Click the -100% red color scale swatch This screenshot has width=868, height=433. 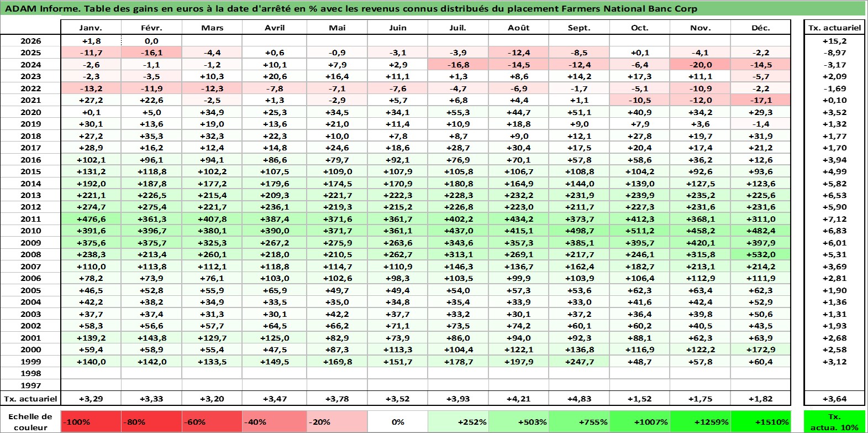coord(91,421)
